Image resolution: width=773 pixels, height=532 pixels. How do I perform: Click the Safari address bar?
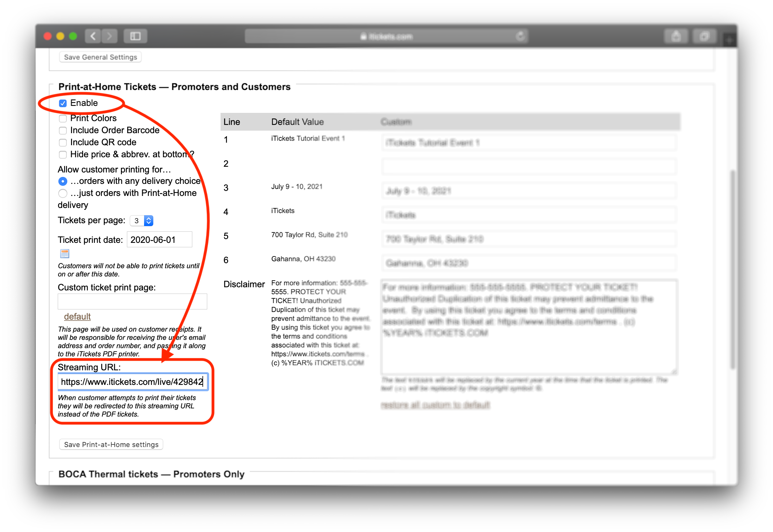[386, 36]
